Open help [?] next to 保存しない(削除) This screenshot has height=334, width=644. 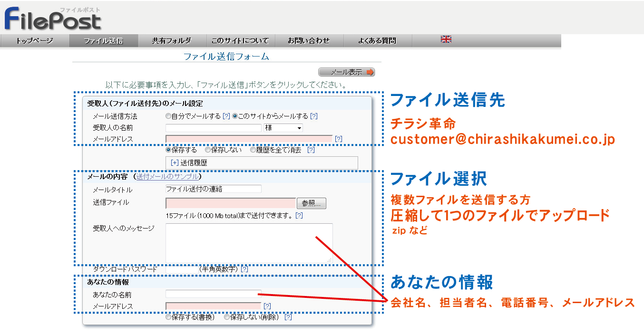coord(288,317)
